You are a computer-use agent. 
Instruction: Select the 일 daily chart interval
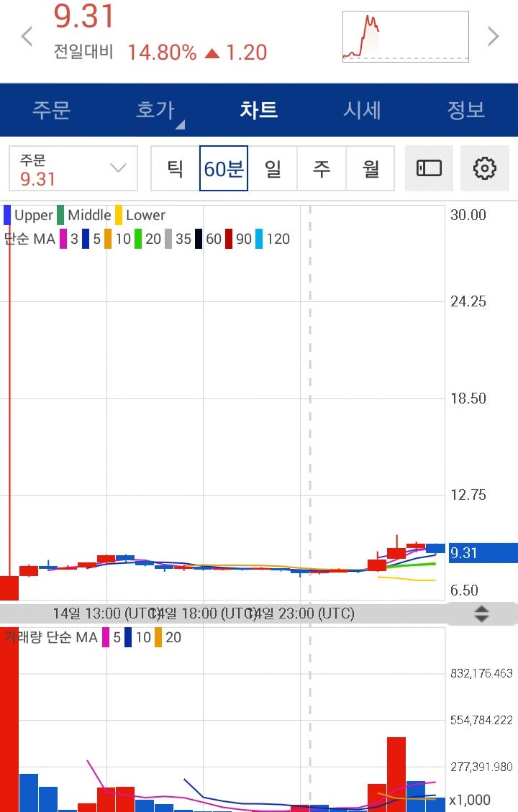click(x=273, y=168)
